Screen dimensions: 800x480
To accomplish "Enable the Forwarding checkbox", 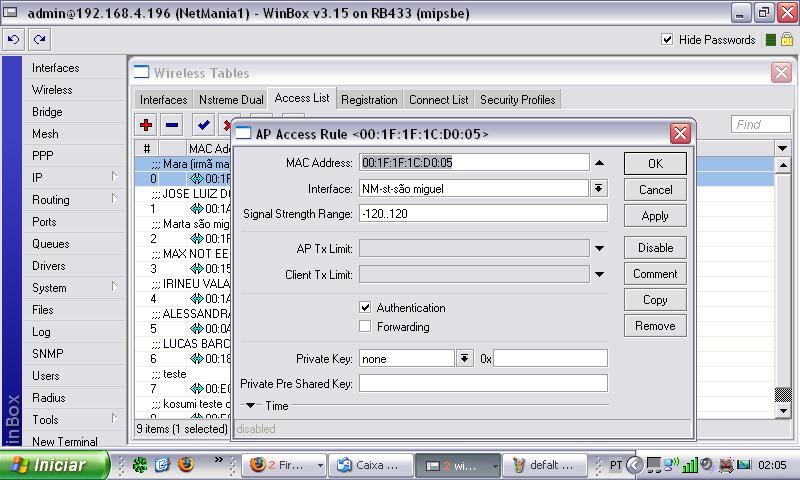I will click(x=365, y=326).
